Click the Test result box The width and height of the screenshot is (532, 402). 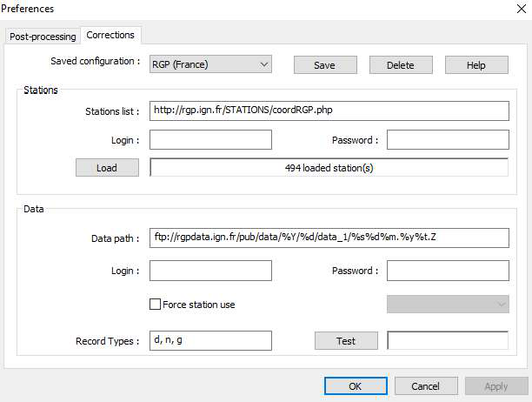(448, 340)
